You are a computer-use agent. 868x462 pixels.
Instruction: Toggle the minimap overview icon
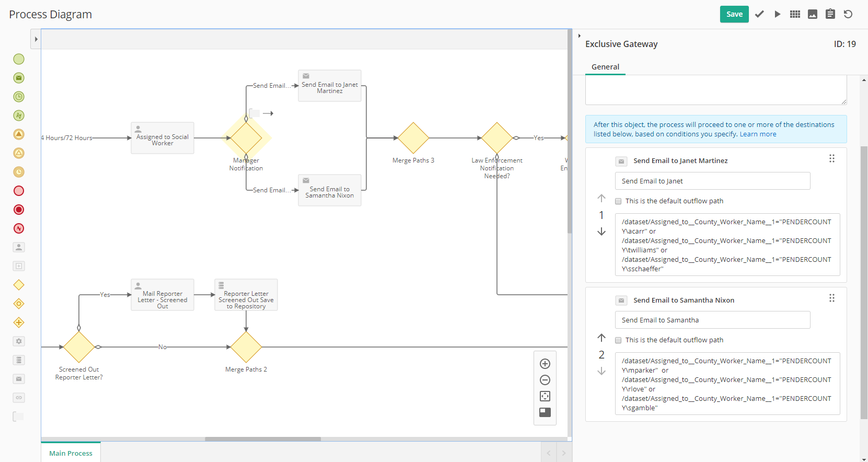[545, 412]
